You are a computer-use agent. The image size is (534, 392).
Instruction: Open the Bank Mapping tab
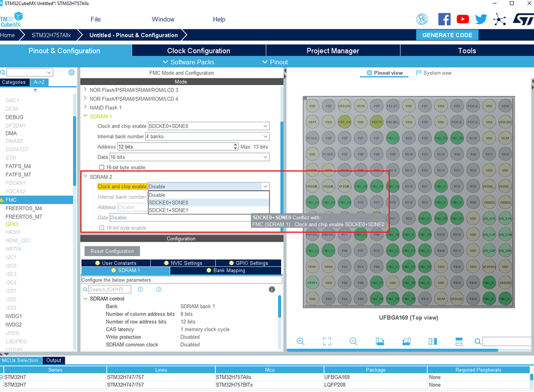point(226,270)
